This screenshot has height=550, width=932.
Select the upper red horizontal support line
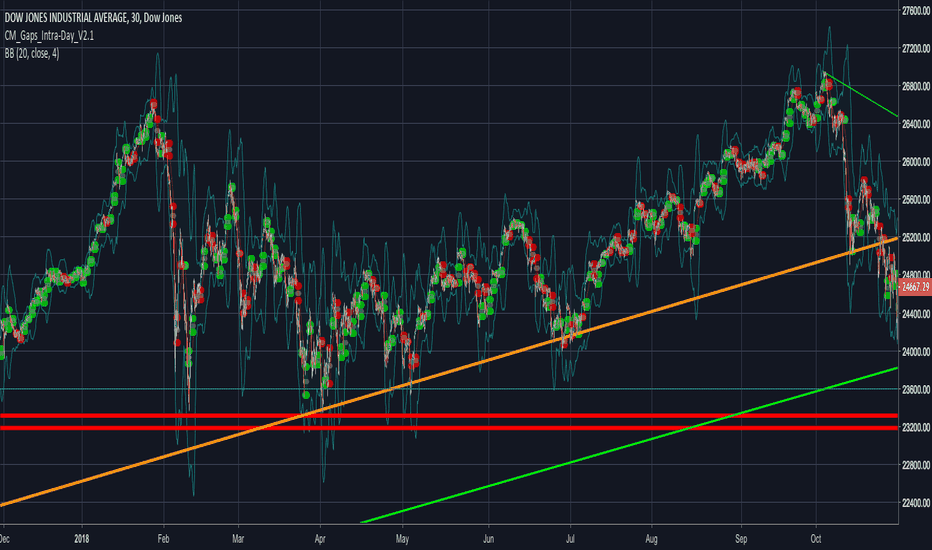pos(449,416)
